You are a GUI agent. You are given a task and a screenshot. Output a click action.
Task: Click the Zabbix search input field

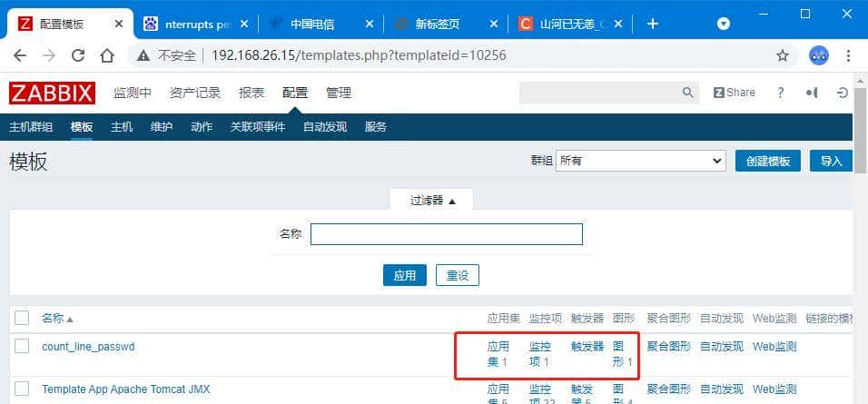point(600,93)
